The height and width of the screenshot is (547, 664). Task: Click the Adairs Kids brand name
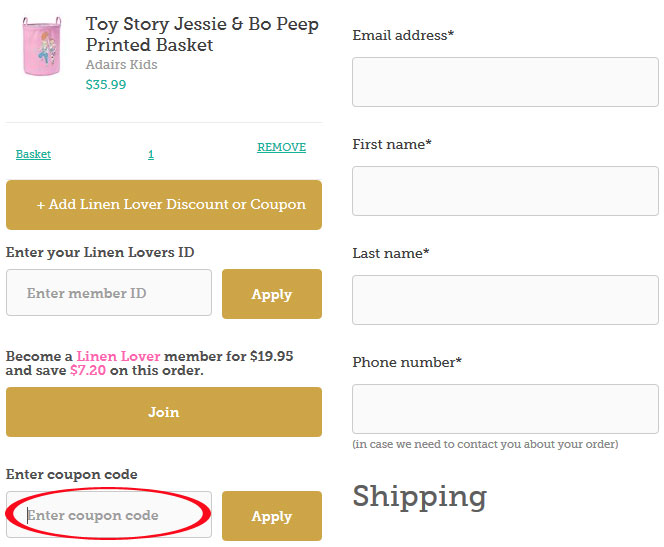point(121,65)
